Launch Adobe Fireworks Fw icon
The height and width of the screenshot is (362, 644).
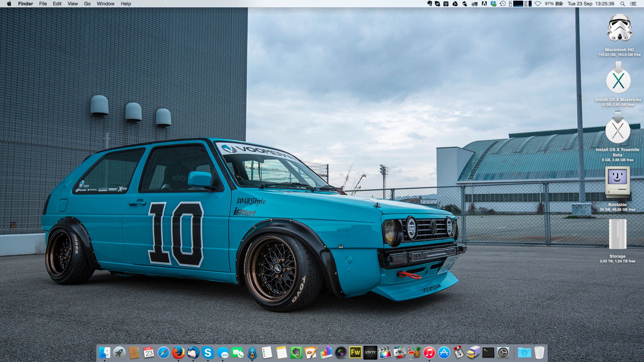point(355,353)
